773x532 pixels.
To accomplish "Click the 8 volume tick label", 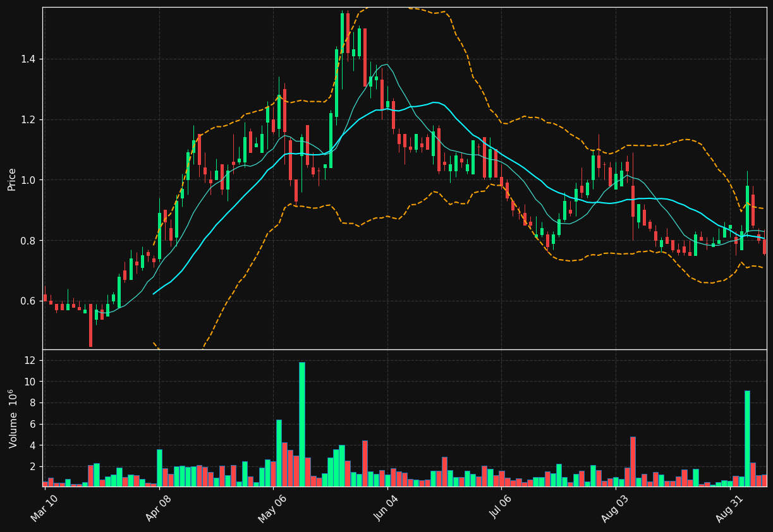I will 33,403.
